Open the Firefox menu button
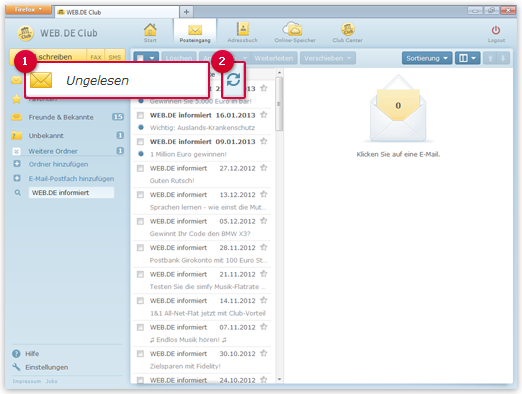 click(x=29, y=9)
